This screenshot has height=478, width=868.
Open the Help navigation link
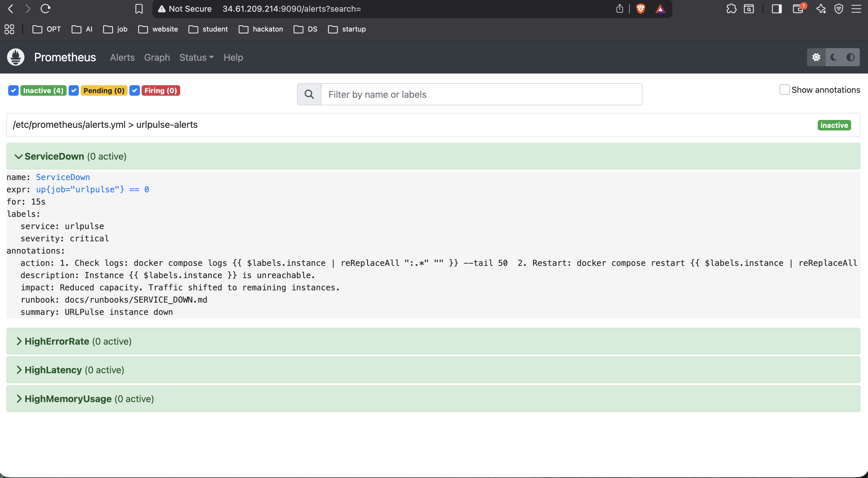coord(233,57)
